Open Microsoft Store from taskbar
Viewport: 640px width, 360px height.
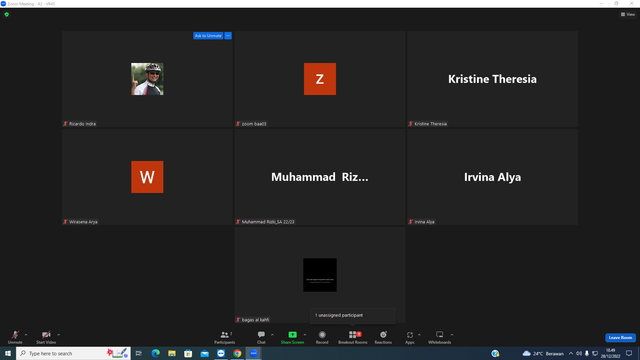(188, 353)
